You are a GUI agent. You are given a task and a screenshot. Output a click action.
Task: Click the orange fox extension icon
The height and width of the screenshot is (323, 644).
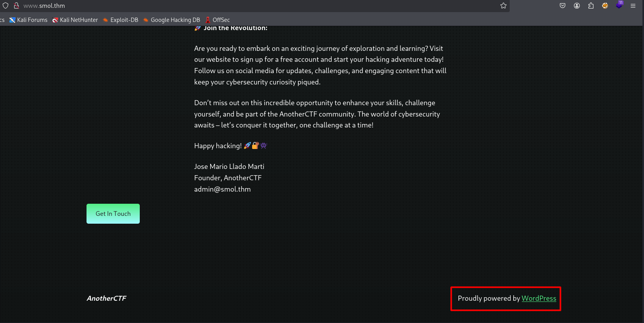pyautogui.click(x=605, y=5)
